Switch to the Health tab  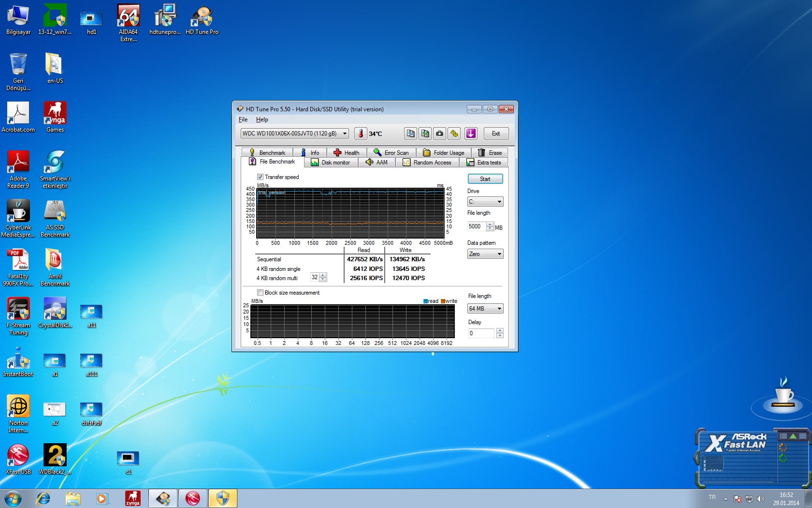[x=346, y=153]
